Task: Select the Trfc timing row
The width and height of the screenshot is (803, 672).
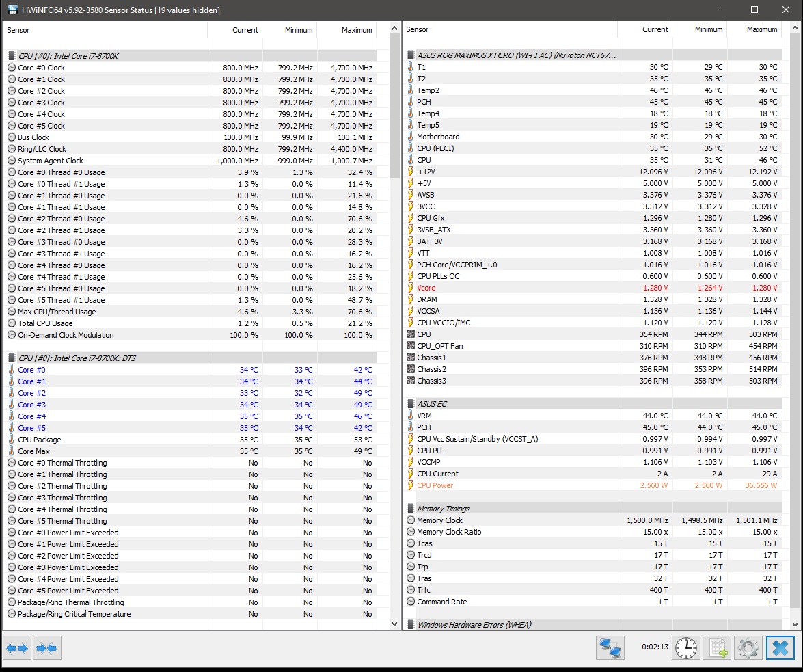Action: (593, 590)
